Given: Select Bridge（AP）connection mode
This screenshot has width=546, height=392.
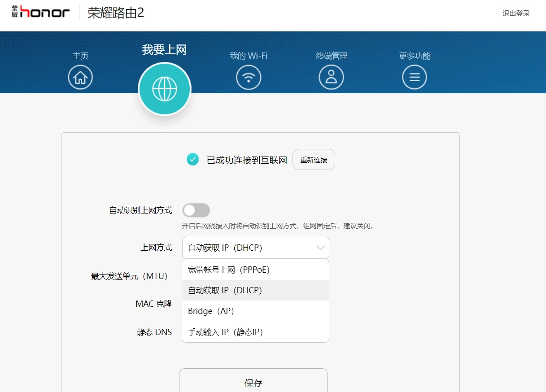Looking at the screenshot, I should click(211, 311).
